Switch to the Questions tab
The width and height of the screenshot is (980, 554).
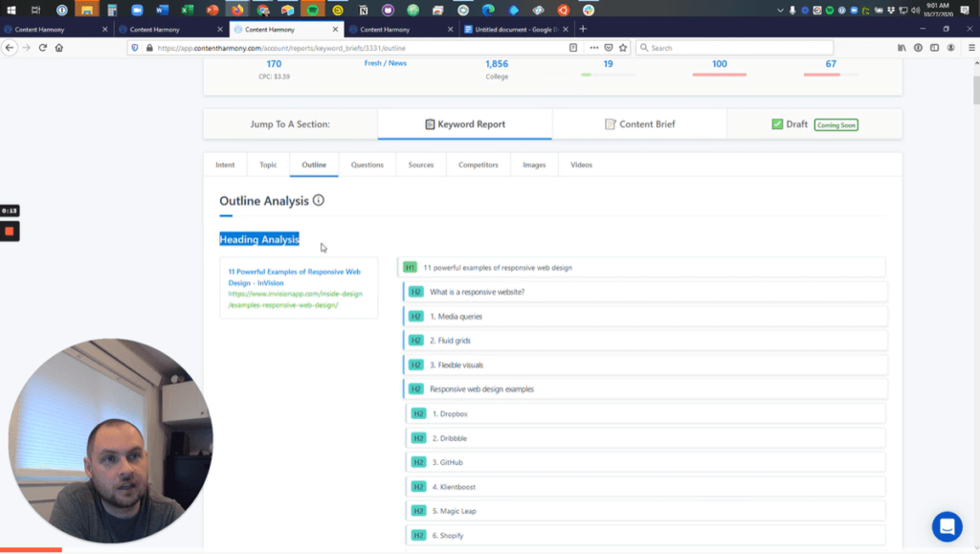pos(367,165)
